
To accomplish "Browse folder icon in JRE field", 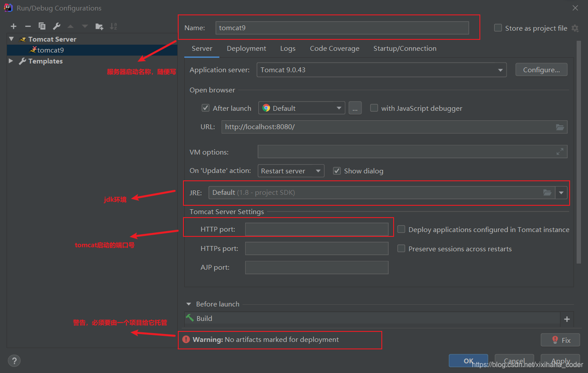I will point(547,193).
